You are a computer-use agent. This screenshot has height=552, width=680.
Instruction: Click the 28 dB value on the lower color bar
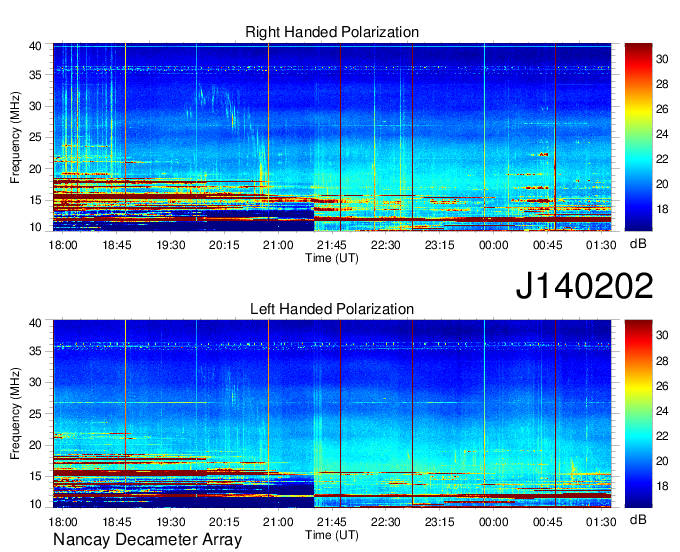662,361
